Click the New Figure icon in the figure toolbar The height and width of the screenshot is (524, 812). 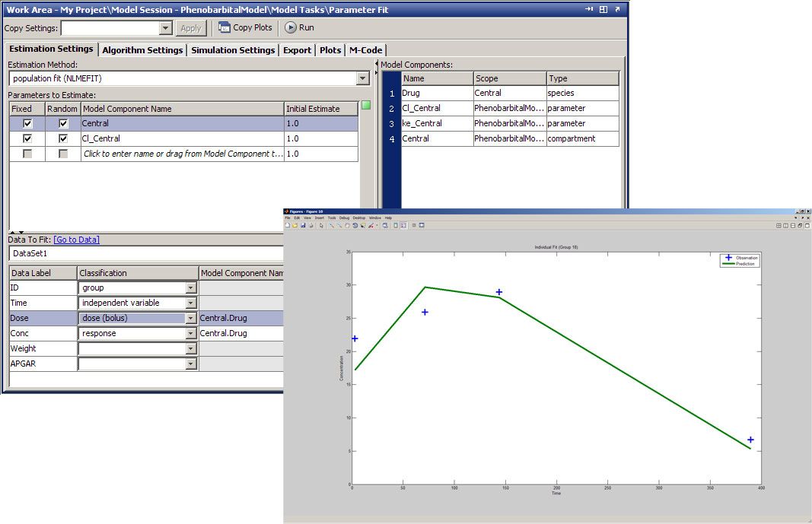288,226
